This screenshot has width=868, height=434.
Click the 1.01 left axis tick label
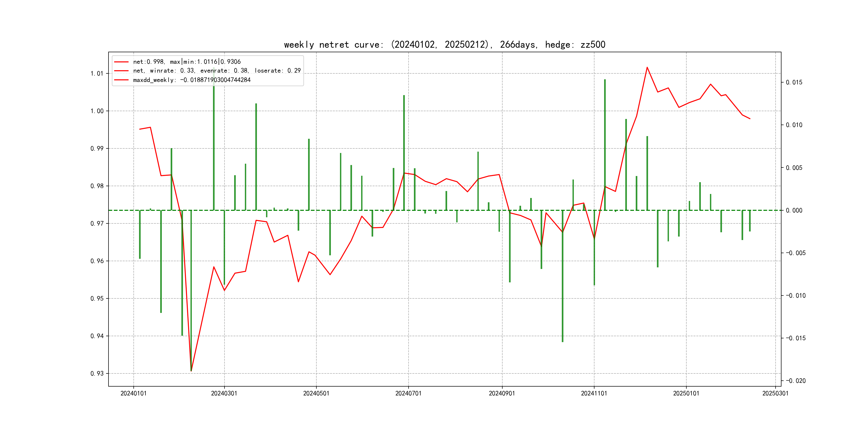point(97,73)
